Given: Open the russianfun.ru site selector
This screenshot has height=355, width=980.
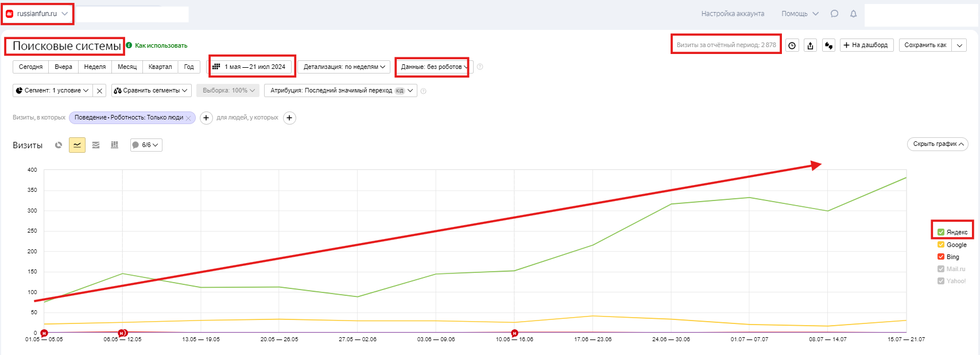Looking at the screenshot, I should tap(37, 14).
